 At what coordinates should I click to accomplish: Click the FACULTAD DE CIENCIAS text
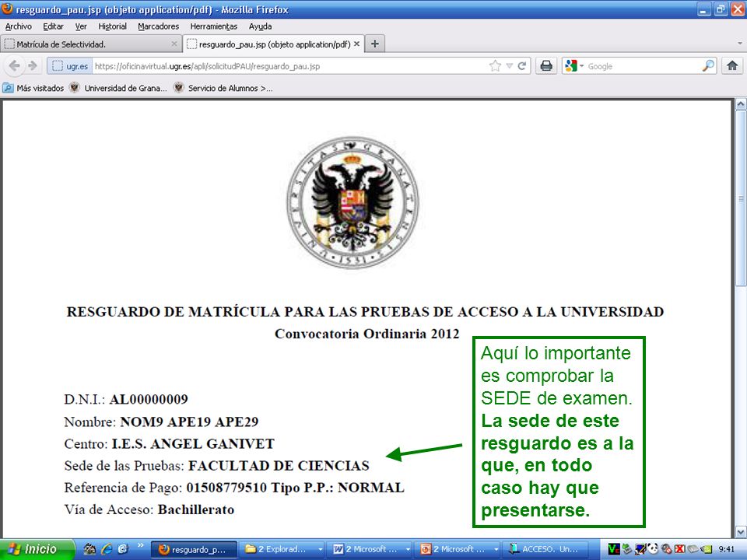pos(279,466)
